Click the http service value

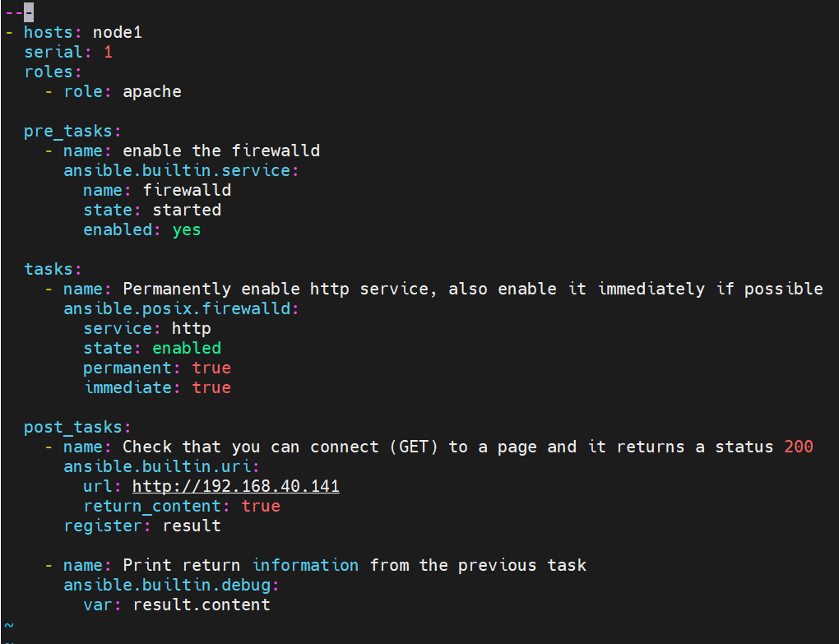pos(192,328)
